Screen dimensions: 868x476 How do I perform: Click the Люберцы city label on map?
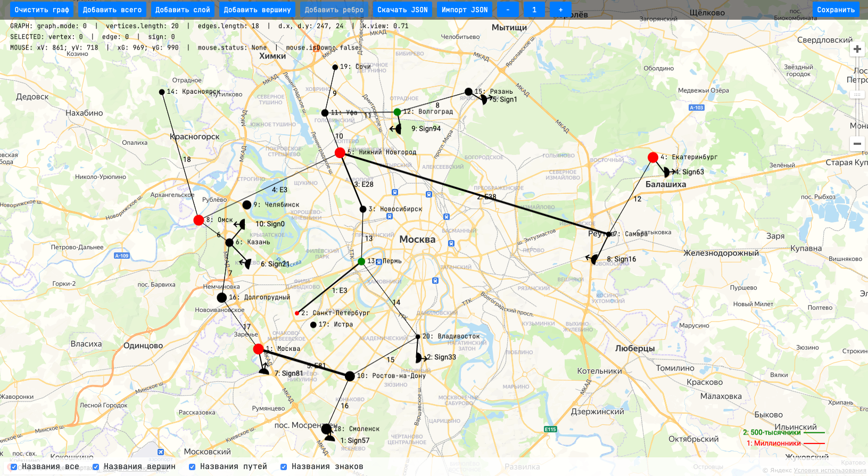click(635, 348)
